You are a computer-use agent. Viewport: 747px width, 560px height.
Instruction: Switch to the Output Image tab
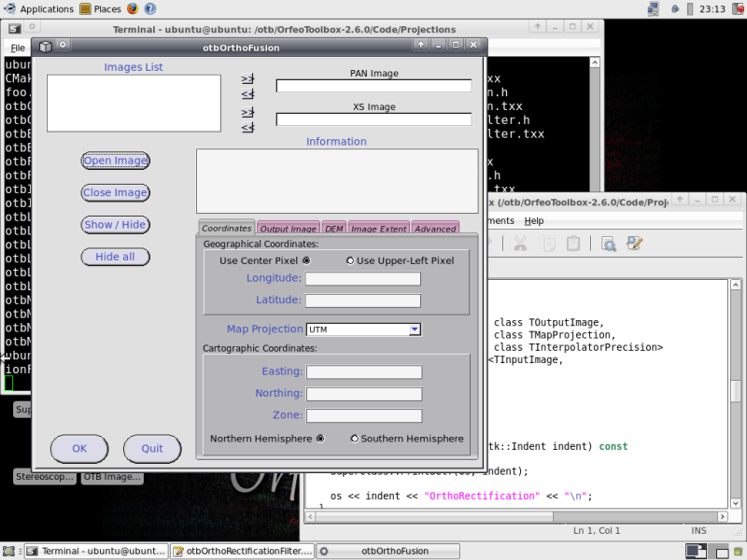pos(288,229)
